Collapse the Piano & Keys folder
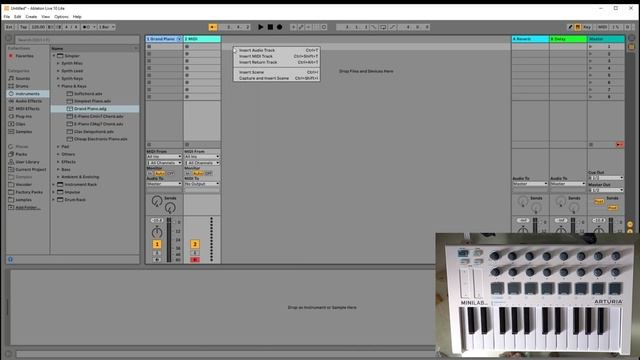This screenshot has width=640, height=360. click(58, 86)
